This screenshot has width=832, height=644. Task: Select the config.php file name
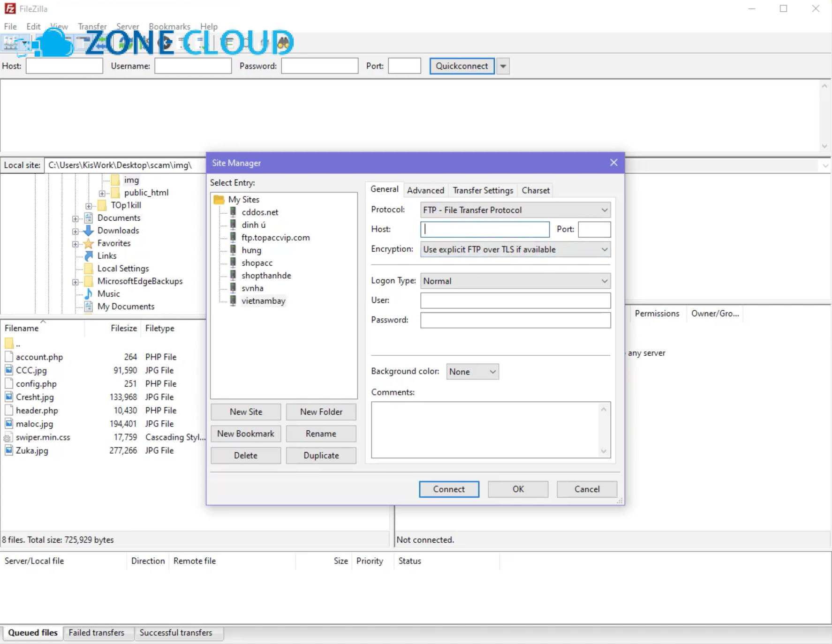coord(36,384)
